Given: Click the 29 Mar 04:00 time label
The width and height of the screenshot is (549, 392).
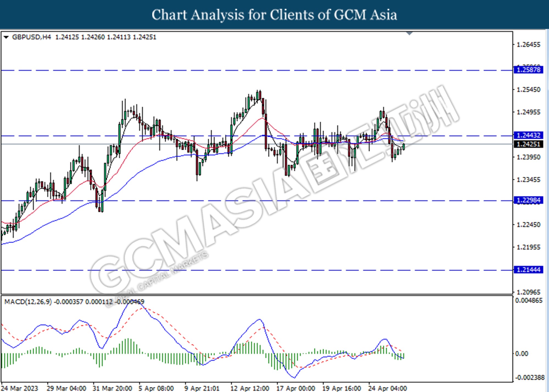Looking at the screenshot, I should pos(66,388).
